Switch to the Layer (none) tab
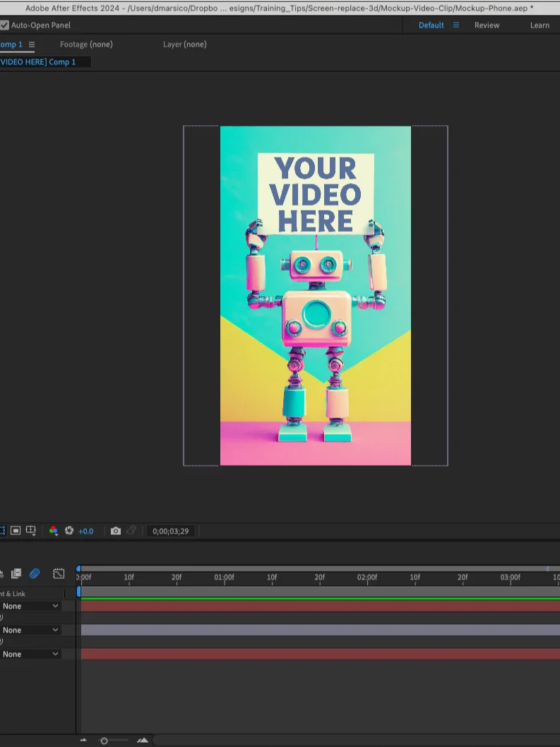This screenshot has width=560, height=747. pyautogui.click(x=185, y=45)
